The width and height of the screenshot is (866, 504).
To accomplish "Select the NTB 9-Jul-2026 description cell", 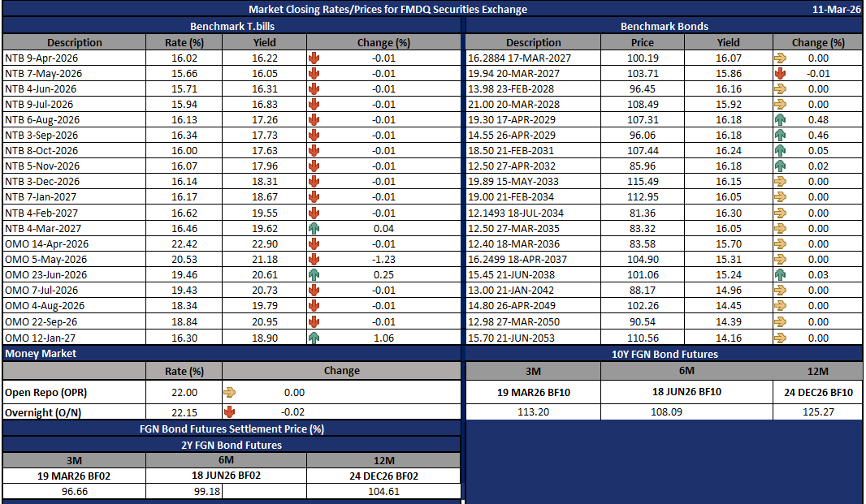I will [74, 105].
